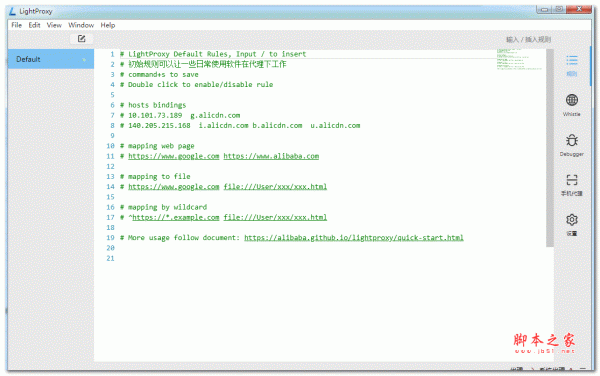Open the Debugger bug icon
Viewport: 600px width, 376px height.
tap(572, 140)
